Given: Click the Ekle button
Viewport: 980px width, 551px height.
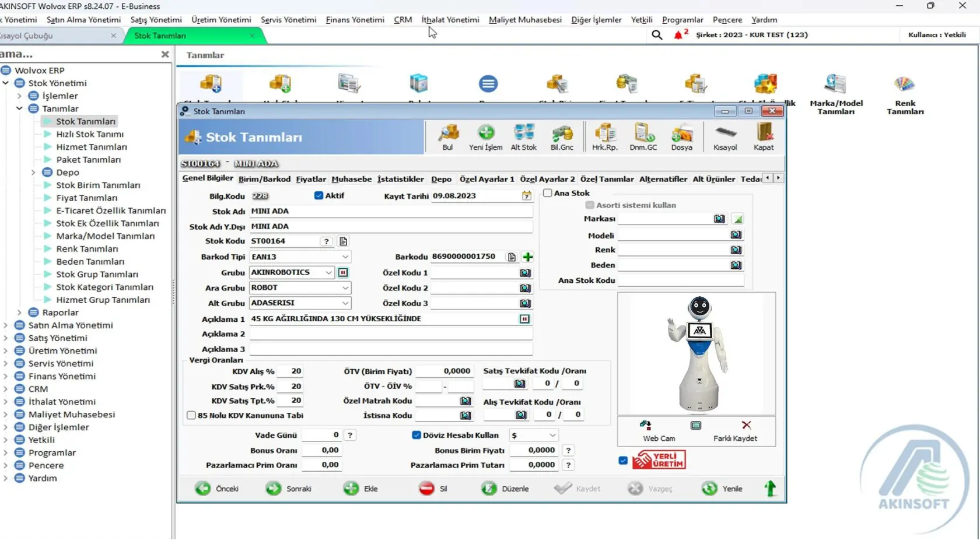Looking at the screenshot, I should pyautogui.click(x=360, y=489).
